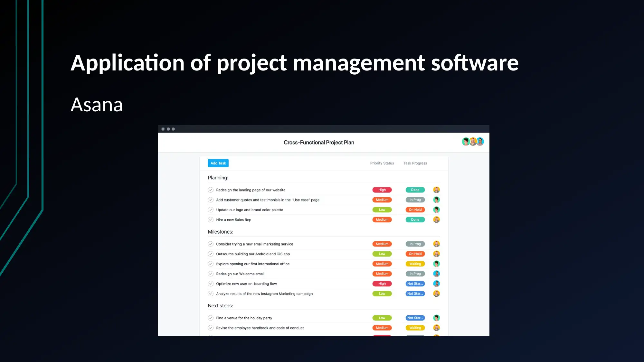
Task: Click the Not Started status icon for Instagram campaign task
Action: point(415,293)
